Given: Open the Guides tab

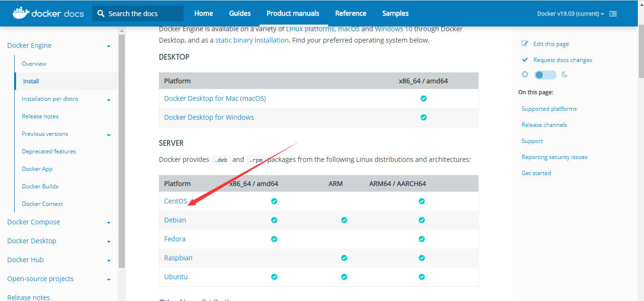Looking at the screenshot, I should pyautogui.click(x=240, y=13).
